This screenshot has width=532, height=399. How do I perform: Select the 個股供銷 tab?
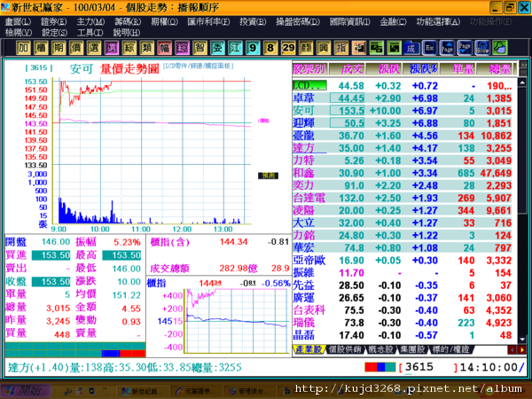tap(345, 349)
